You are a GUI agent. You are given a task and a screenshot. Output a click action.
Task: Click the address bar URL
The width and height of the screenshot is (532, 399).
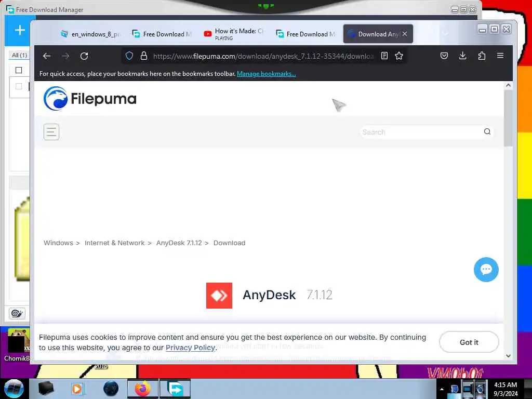tap(263, 56)
